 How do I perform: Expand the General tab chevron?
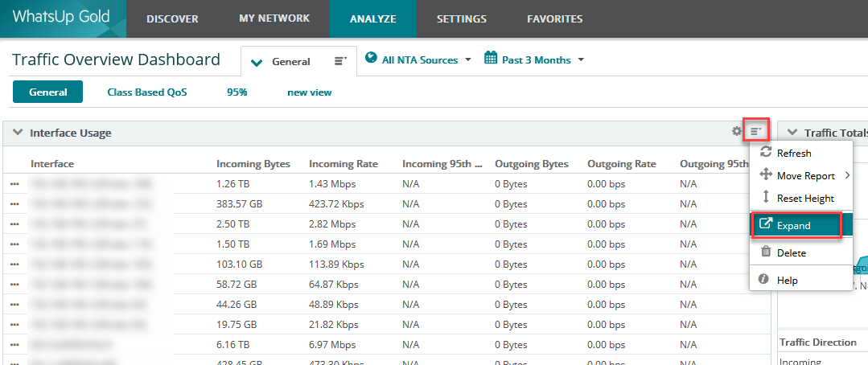click(257, 62)
